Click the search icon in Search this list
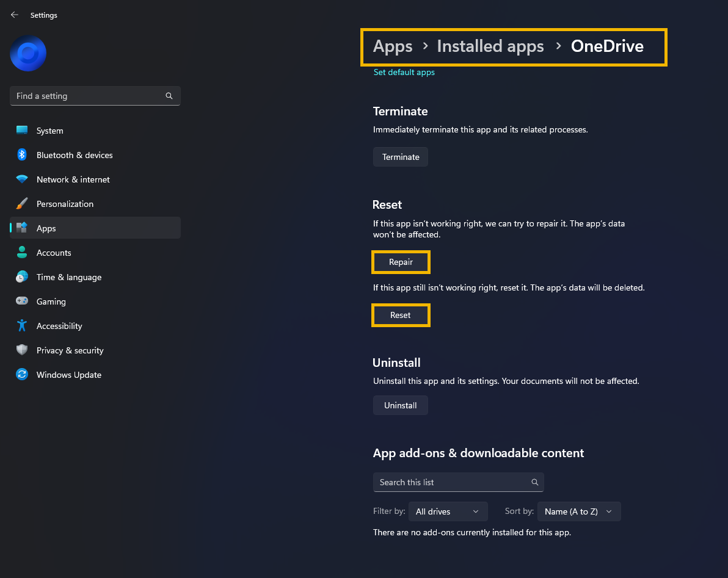Screen dimensions: 728x578 (535, 482)
